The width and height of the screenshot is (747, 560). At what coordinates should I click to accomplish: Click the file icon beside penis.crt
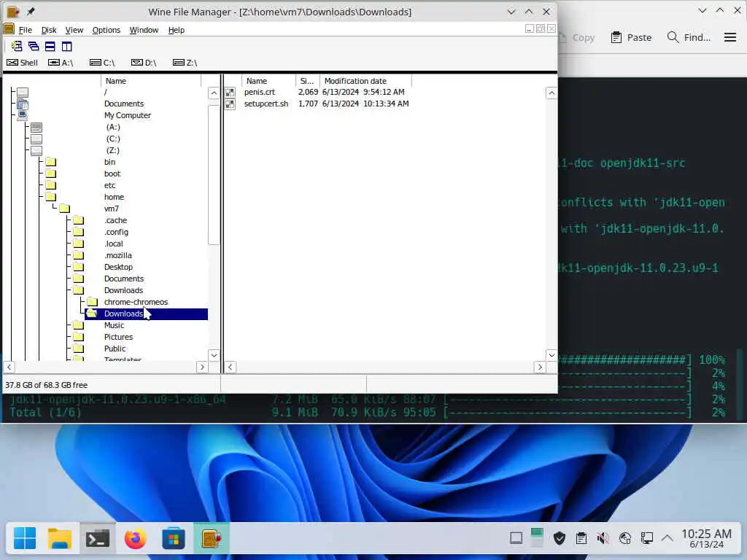coord(230,93)
